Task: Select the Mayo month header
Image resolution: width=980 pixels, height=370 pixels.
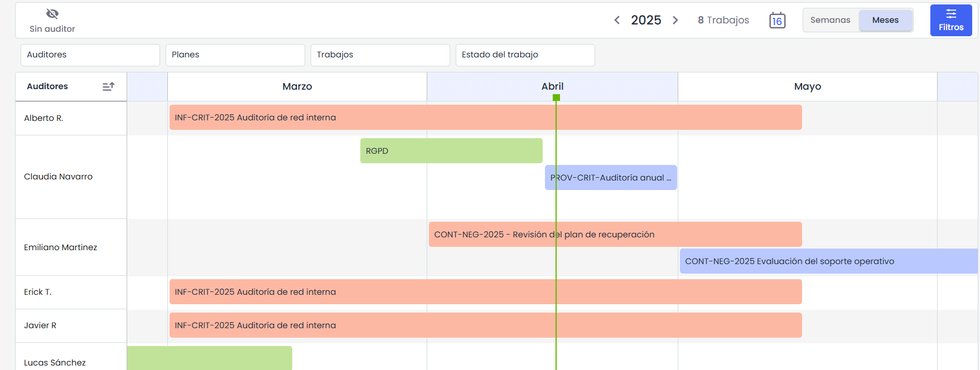Action: pos(807,86)
